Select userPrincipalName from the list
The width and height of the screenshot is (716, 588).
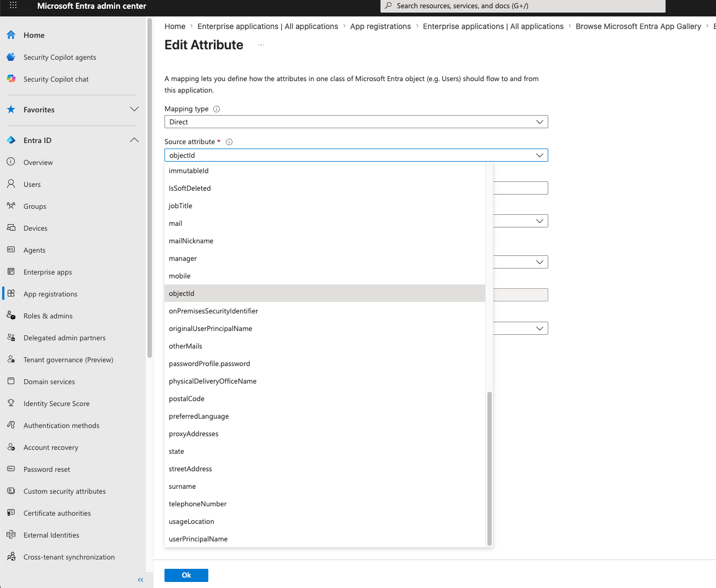pos(325,539)
